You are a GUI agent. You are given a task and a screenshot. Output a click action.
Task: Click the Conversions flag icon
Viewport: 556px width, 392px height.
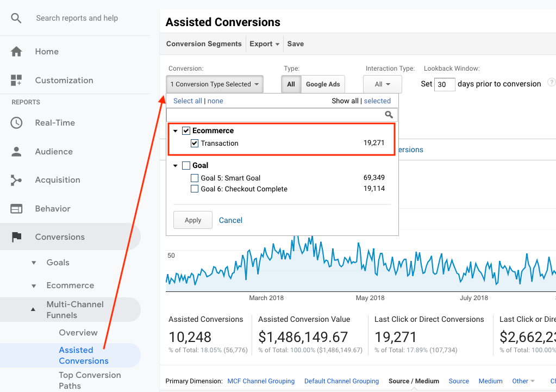click(x=16, y=237)
